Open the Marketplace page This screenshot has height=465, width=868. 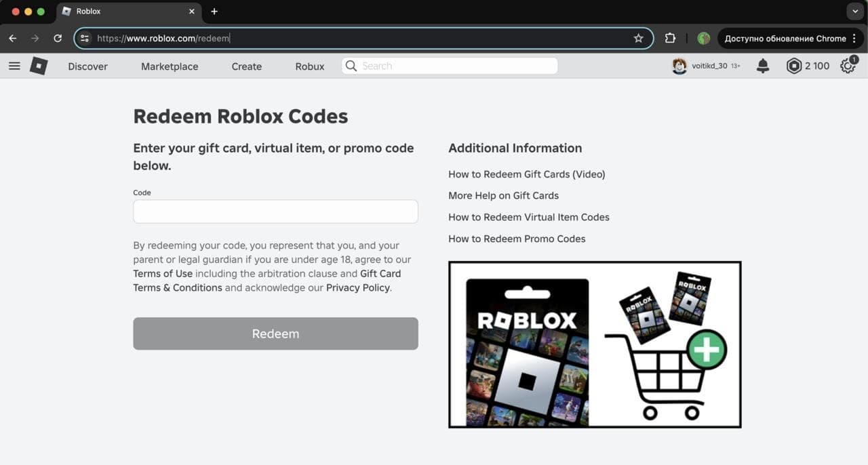tap(170, 66)
